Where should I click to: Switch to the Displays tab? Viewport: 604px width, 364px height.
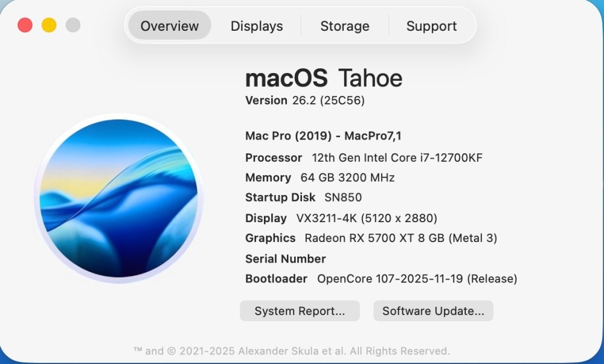(257, 26)
